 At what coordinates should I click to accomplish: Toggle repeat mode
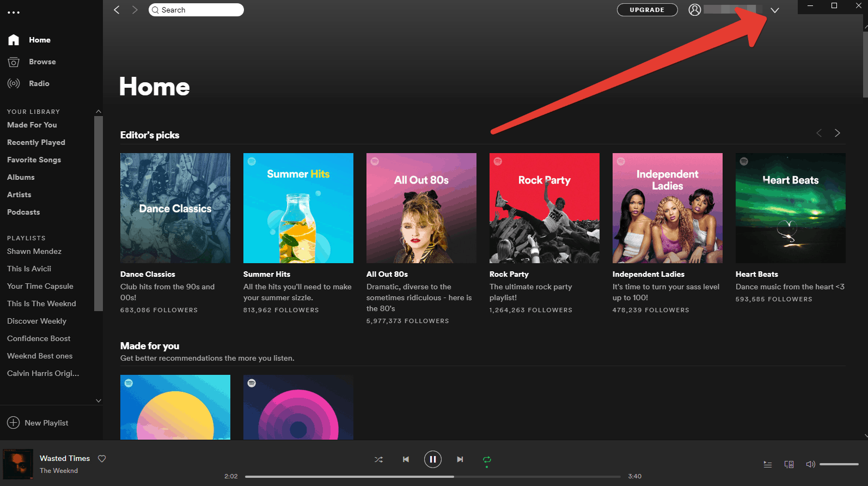coord(487,460)
